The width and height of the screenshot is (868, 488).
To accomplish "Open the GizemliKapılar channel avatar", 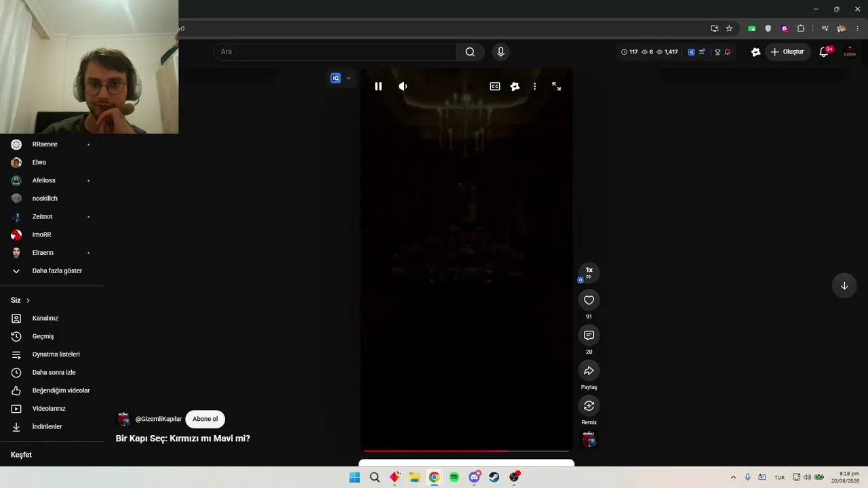I will click(x=123, y=419).
